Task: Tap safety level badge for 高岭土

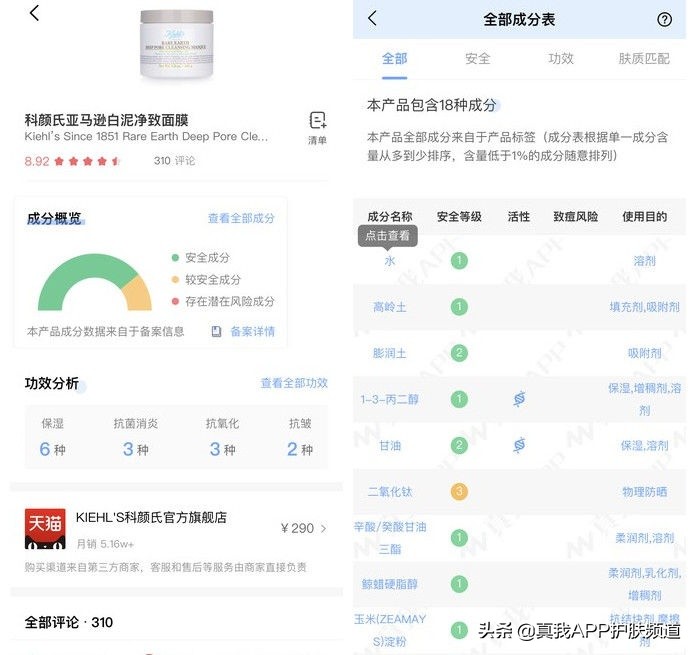Action: 459,307
